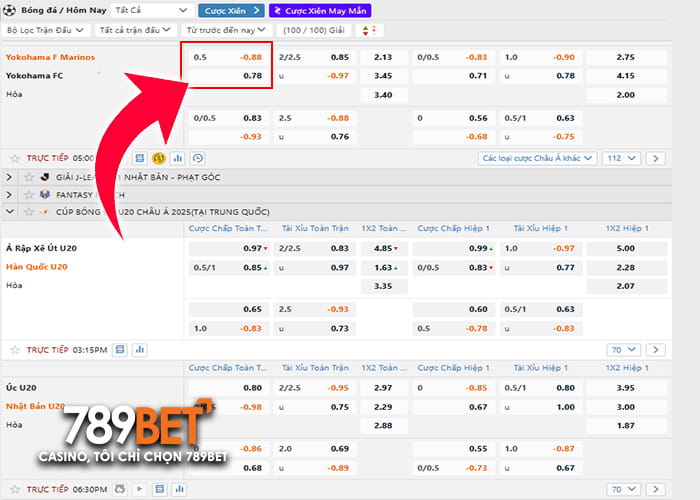Click the Cược Xiên button
Image resolution: width=700 pixels, height=500 pixels.
[x=231, y=10]
